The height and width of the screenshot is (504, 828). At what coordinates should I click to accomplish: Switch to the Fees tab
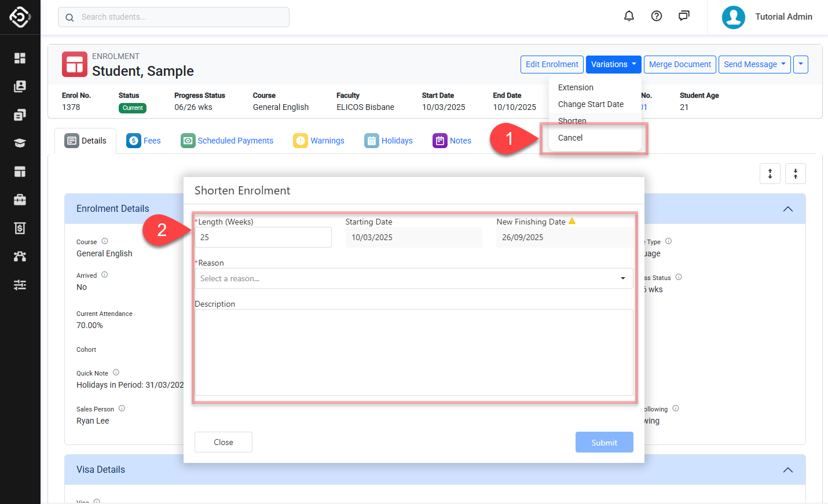[144, 141]
